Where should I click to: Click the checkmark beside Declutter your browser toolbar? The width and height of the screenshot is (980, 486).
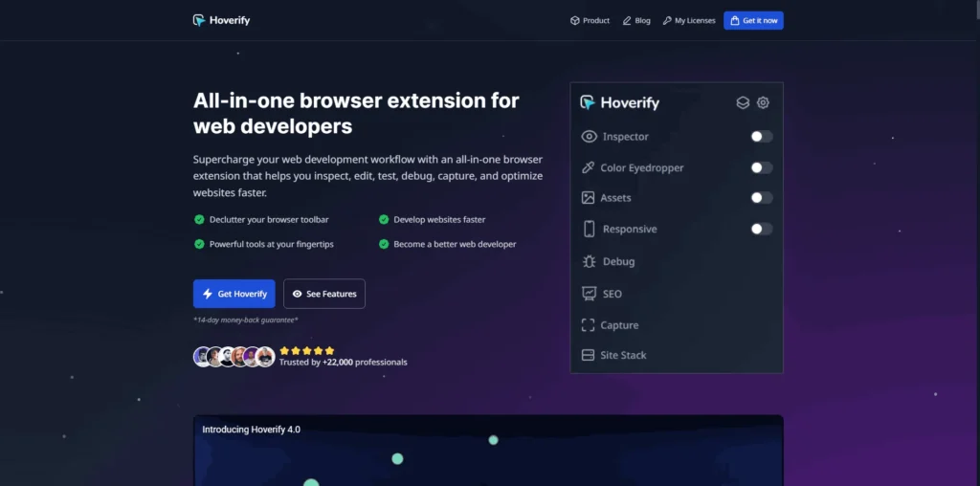point(199,219)
